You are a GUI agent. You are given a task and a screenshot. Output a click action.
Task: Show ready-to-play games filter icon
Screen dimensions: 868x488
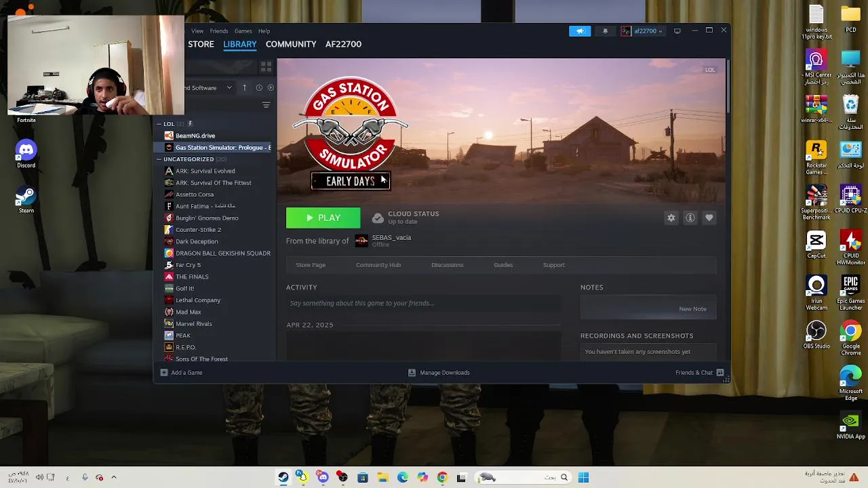click(271, 87)
